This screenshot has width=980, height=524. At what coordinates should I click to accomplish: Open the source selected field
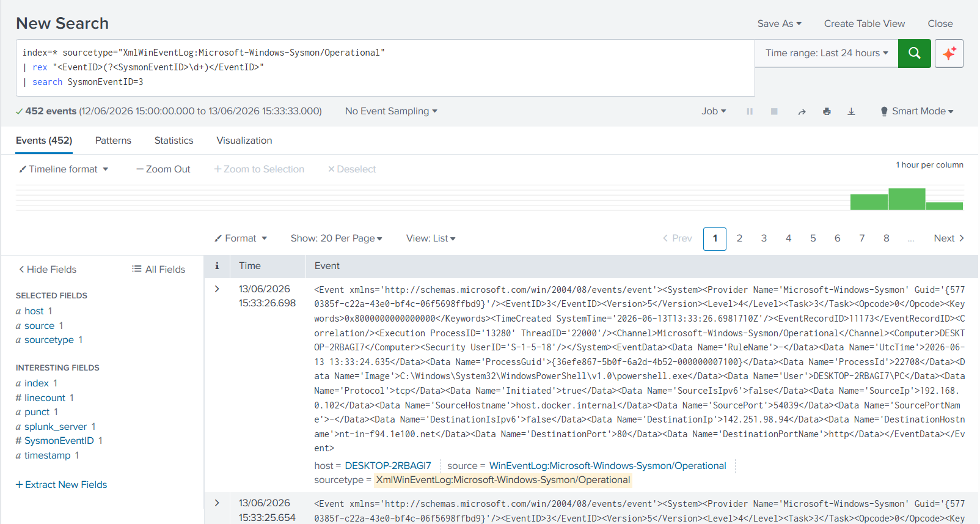click(x=40, y=326)
